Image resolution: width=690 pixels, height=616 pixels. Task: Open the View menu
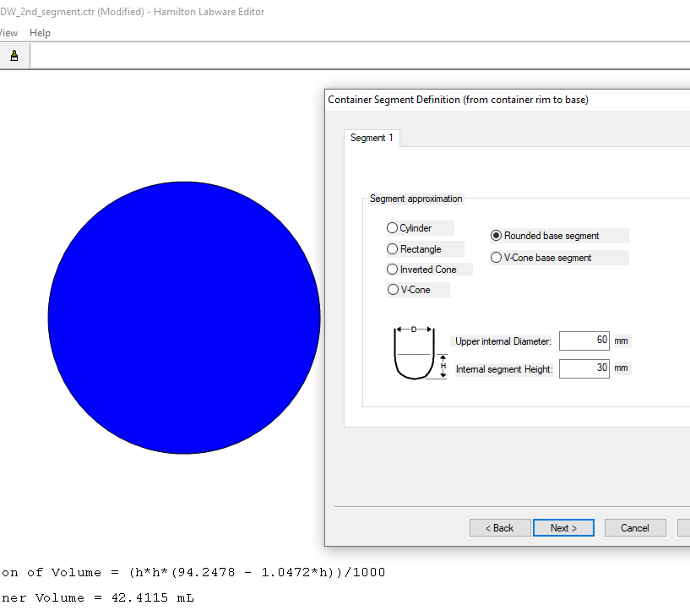pyautogui.click(x=8, y=33)
